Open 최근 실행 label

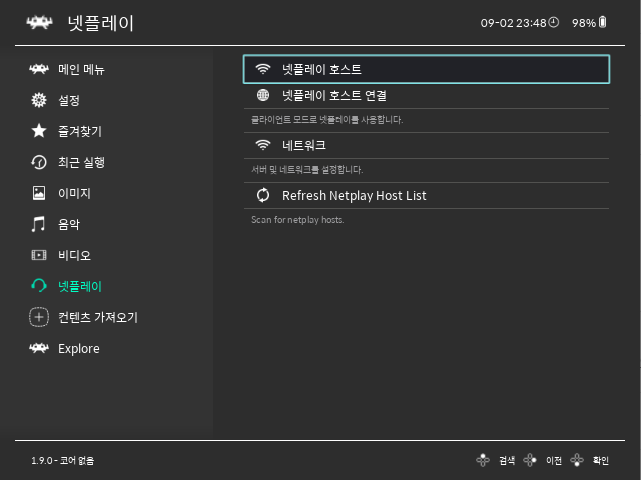point(81,162)
